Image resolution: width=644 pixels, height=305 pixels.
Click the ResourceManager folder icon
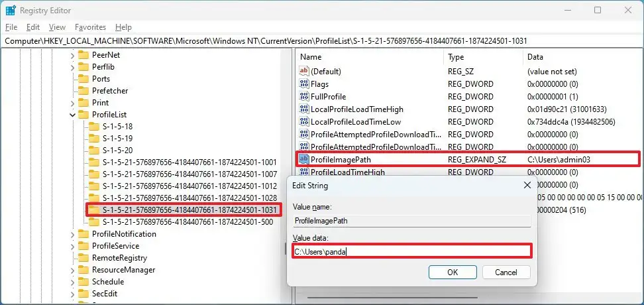click(83, 270)
